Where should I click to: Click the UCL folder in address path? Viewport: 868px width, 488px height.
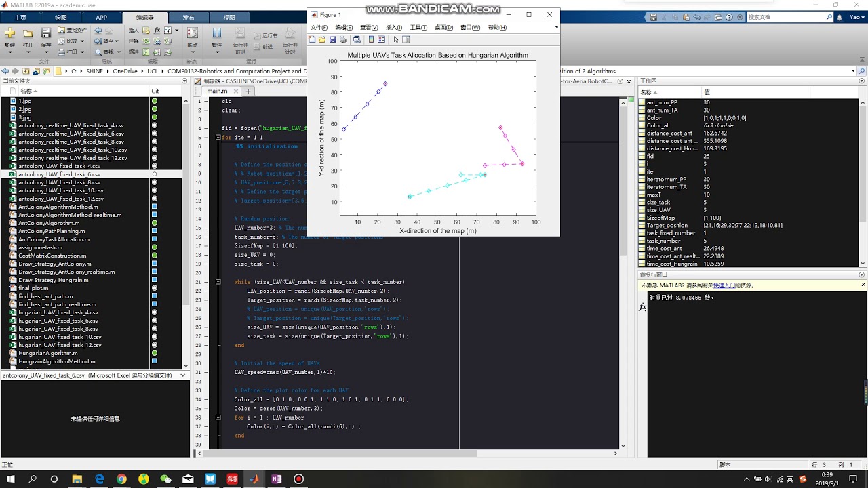pos(153,71)
